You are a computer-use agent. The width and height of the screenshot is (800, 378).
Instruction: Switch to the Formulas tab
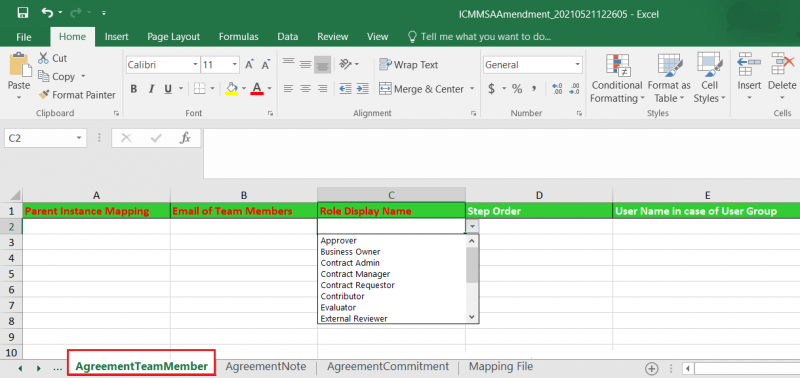pos(238,37)
